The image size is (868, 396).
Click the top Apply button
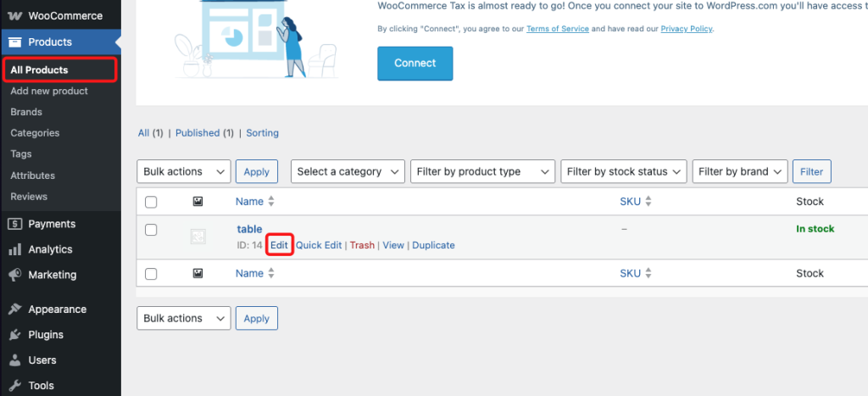[x=257, y=171]
